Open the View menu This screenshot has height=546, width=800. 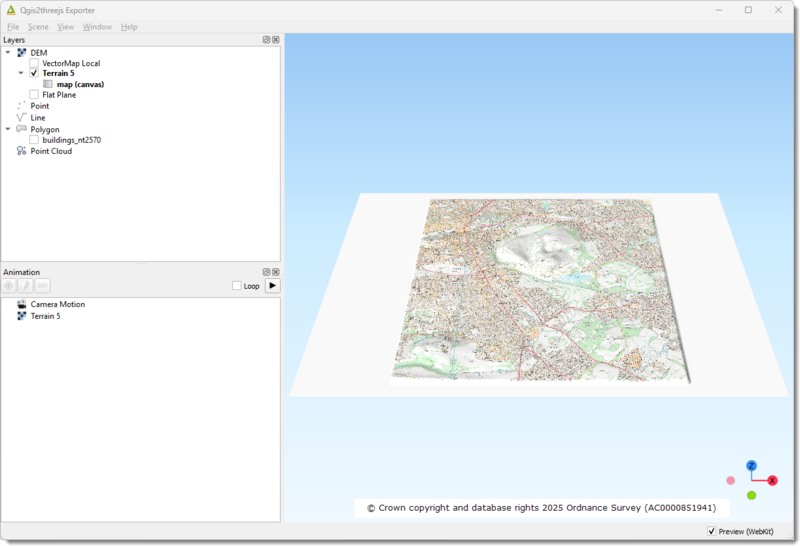[65, 27]
